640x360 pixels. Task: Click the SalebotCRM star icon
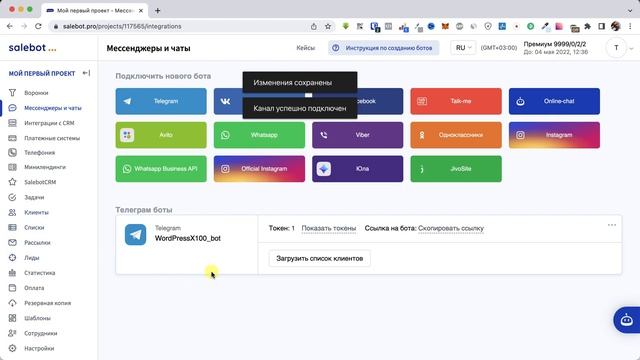pyautogui.click(x=12, y=182)
